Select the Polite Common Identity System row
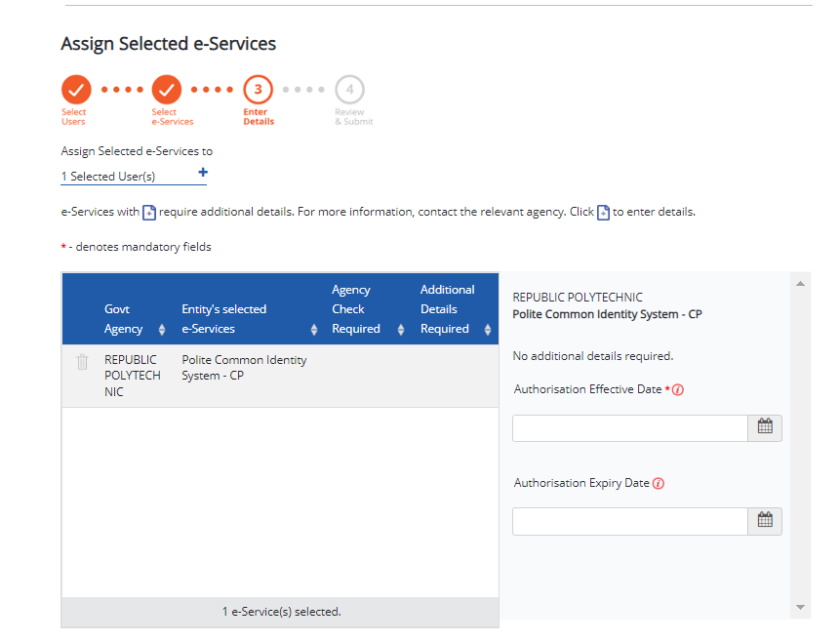Viewport: 840px width, 642px height. point(244,368)
